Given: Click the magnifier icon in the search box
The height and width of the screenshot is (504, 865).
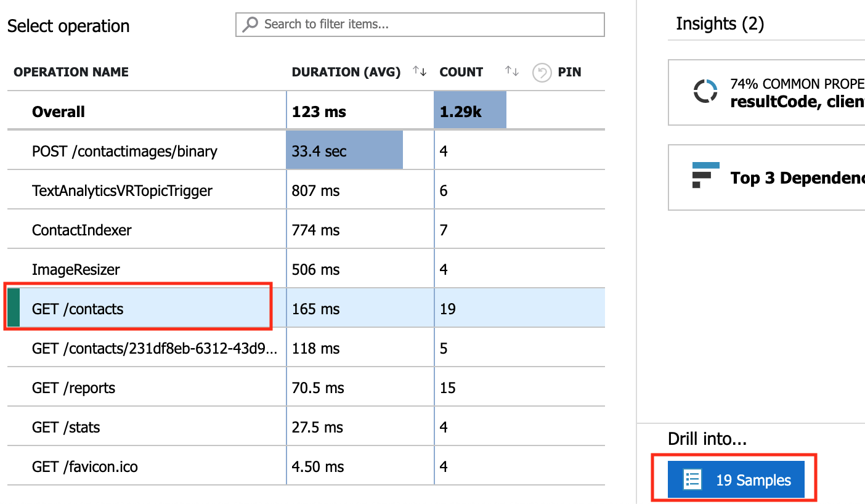Looking at the screenshot, I should coord(250,24).
